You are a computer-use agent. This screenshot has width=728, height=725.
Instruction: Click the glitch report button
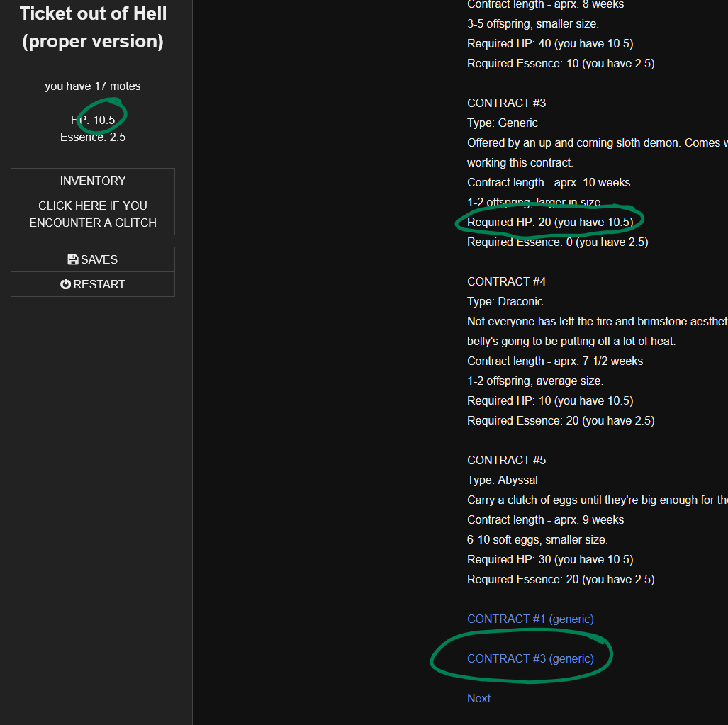coord(93,214)
